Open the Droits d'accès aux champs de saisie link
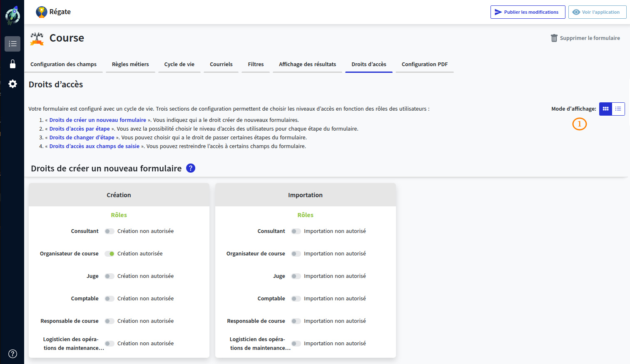This screenshot has width=630, height=364. [95, 146]
